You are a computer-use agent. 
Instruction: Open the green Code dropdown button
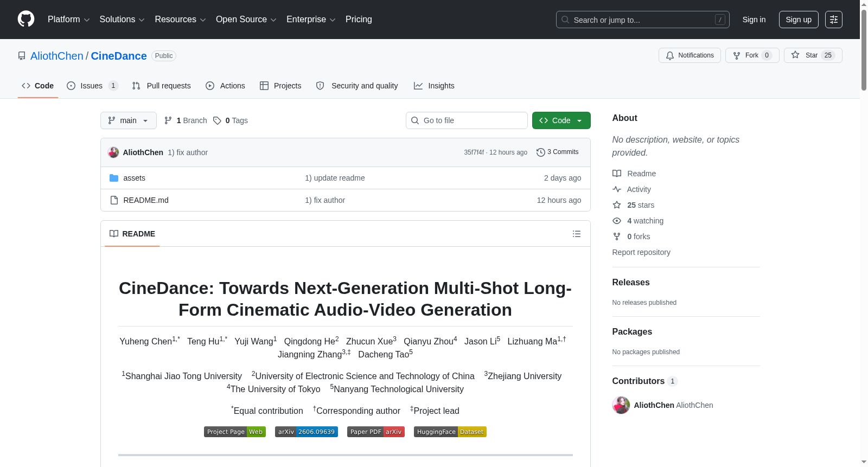tap(561, 120)
